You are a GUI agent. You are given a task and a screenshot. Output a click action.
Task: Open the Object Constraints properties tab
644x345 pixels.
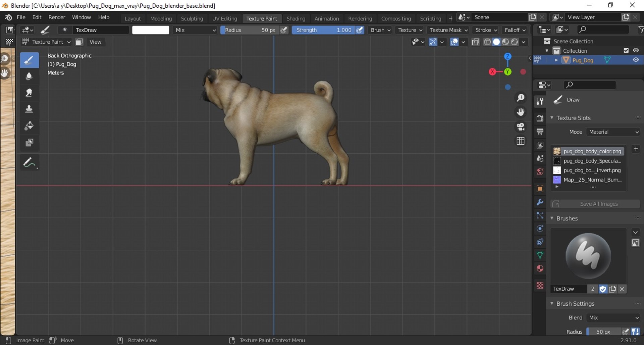click(540, 242)
